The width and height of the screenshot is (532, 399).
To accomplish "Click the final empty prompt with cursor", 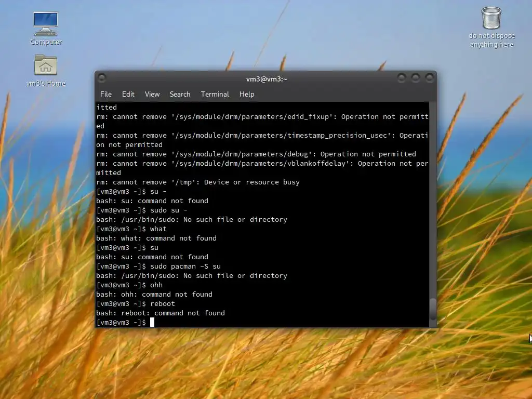I will click(125, 322).
